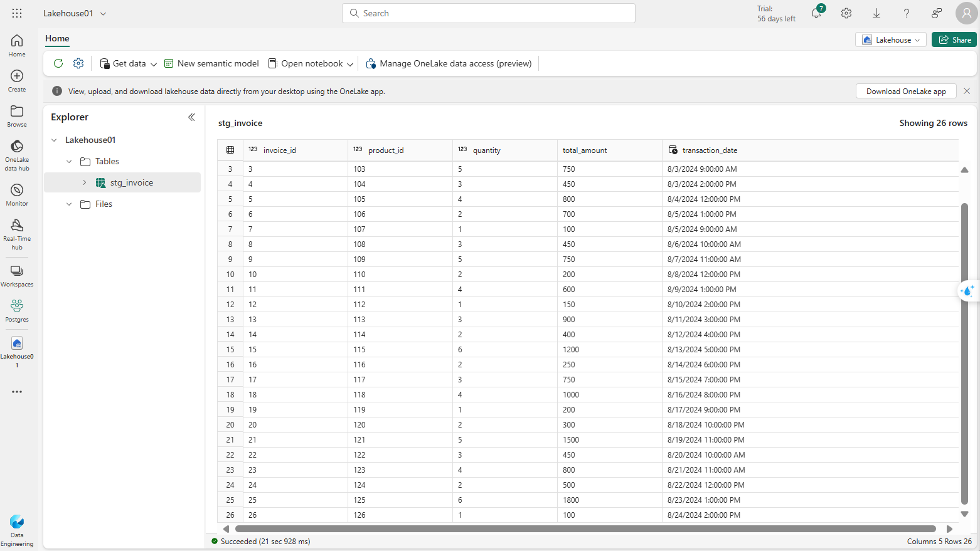Open Real-Time hub in the sidebar
The height and width of the screenshot is (551, 980).
(x=17, y=234)
